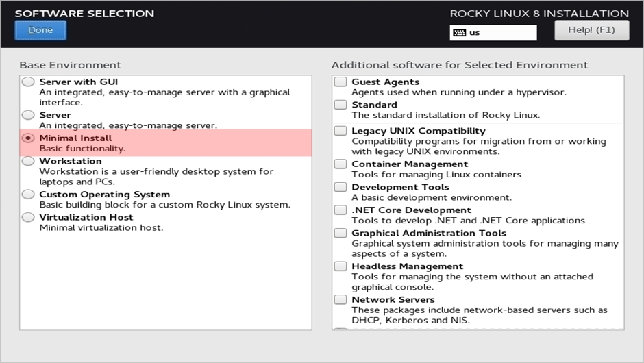Enable the Standard checkbox
Image resolution: width=644 pixels, height=363 pixels.
(x=340, y=105)
